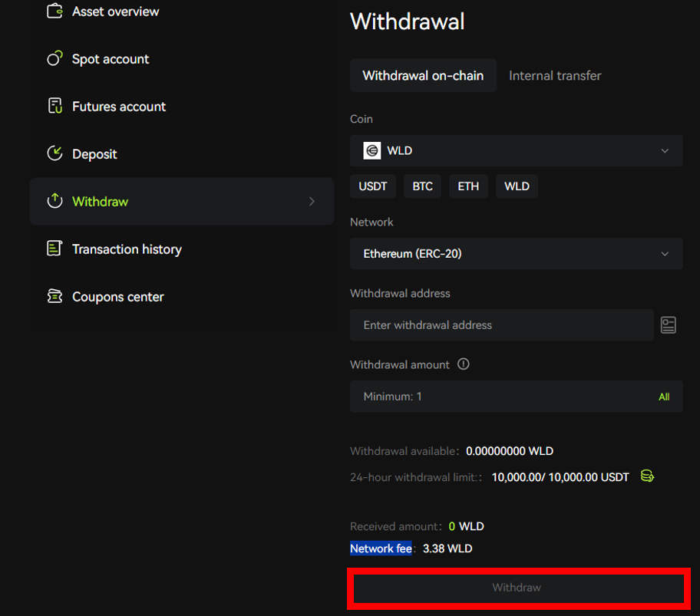Viewport: 700px width, 616px height.
Task: Click the Deposit clock-arrow icon
Action: [x=54, y=153]
